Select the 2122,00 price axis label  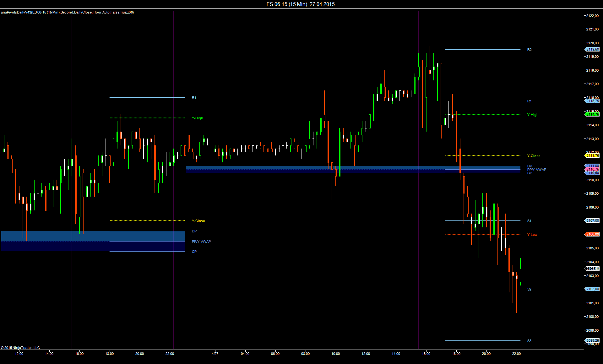coord(592,16)
